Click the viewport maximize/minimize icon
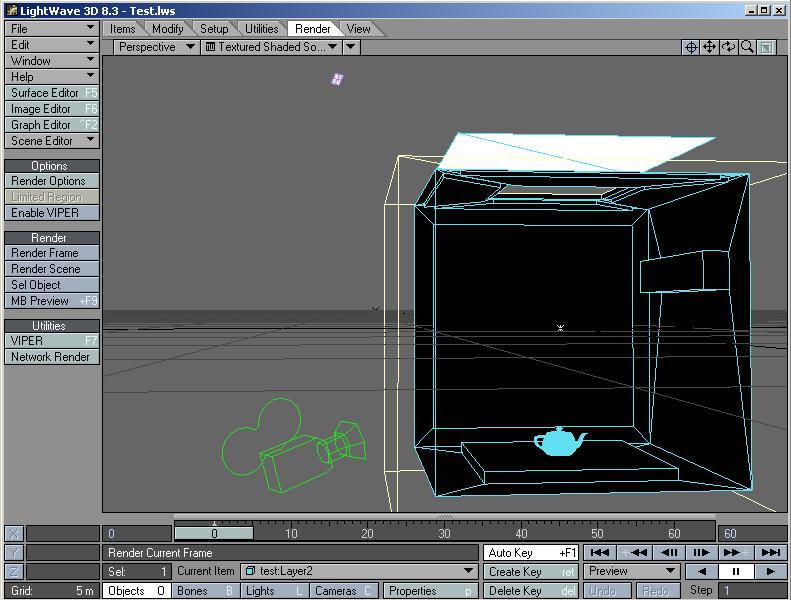 point(766,47)
